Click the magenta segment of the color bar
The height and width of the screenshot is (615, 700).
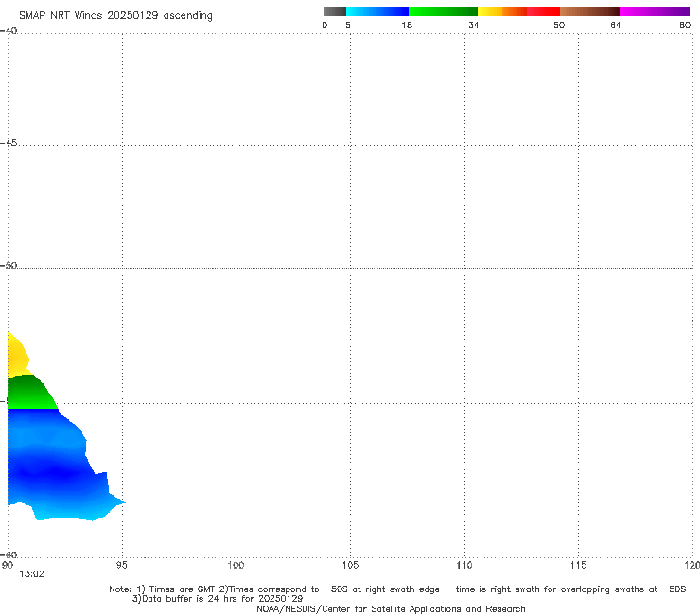click(655, 11)
